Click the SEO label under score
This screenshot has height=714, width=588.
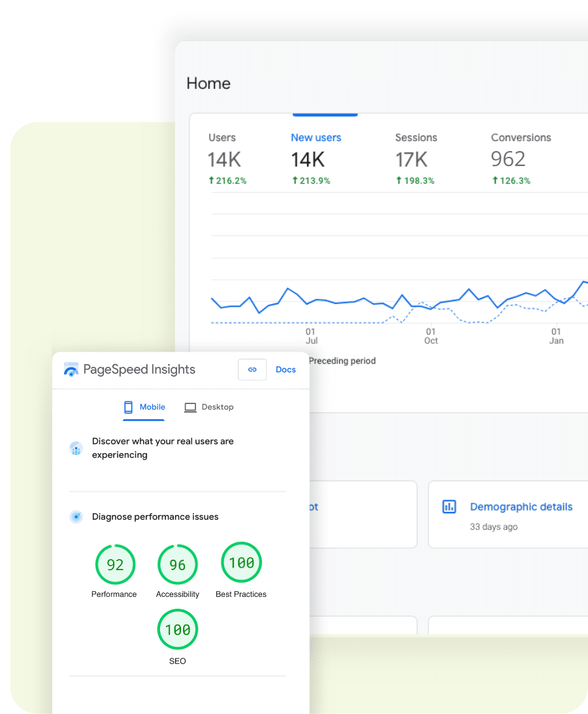pos(178,661)
